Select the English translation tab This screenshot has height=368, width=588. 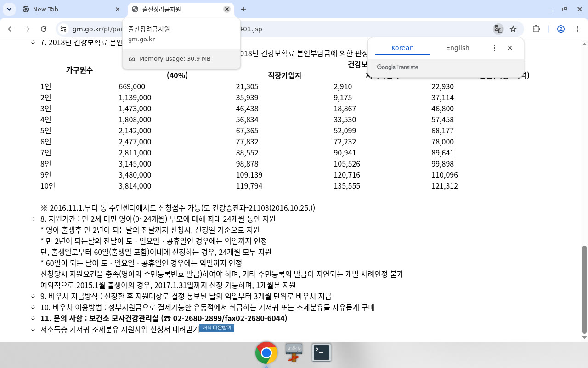458,48
